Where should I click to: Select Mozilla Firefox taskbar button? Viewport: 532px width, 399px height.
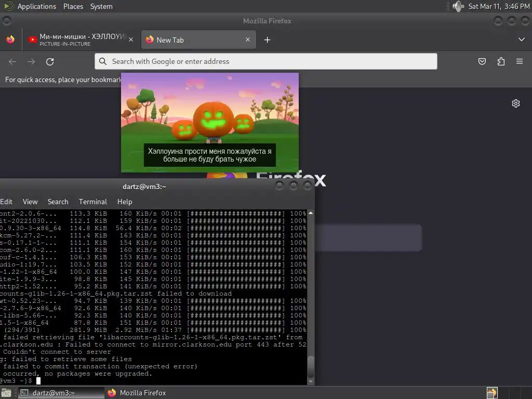tap(137, 393)
